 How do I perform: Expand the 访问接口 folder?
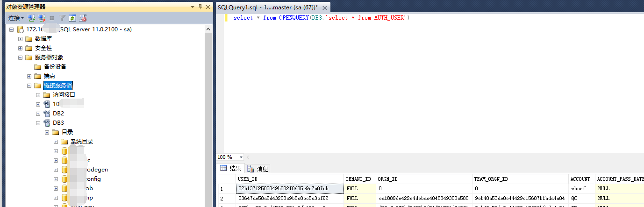[38, 95]
